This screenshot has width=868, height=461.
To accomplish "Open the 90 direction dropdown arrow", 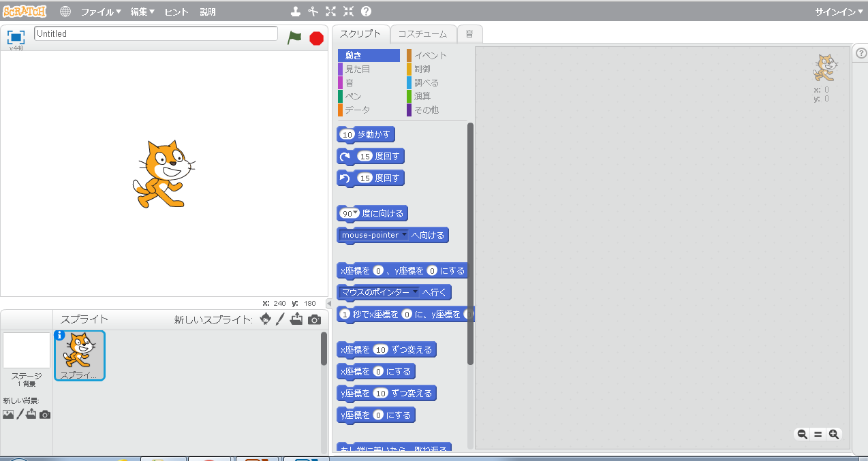I will pyautogui.click(x=356, y=212).
